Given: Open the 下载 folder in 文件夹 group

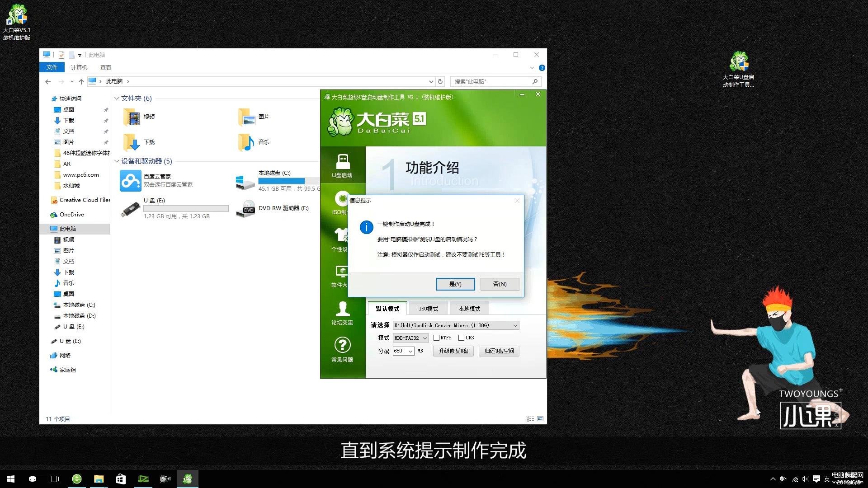Looking at the screenshot, I should pyautogui.click(x=132, y=142).
